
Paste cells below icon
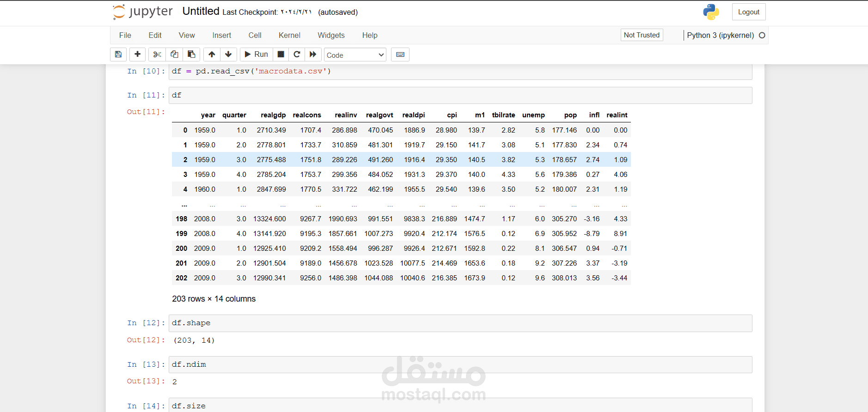click(191, 55)
